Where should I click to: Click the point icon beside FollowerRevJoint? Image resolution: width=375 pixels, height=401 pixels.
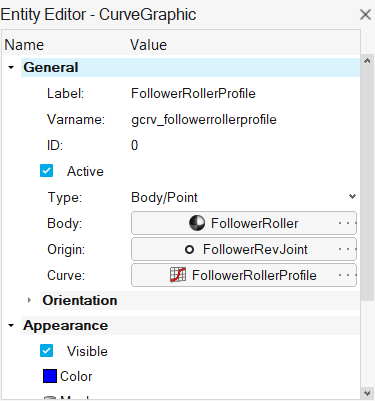(x=189, y=249)
